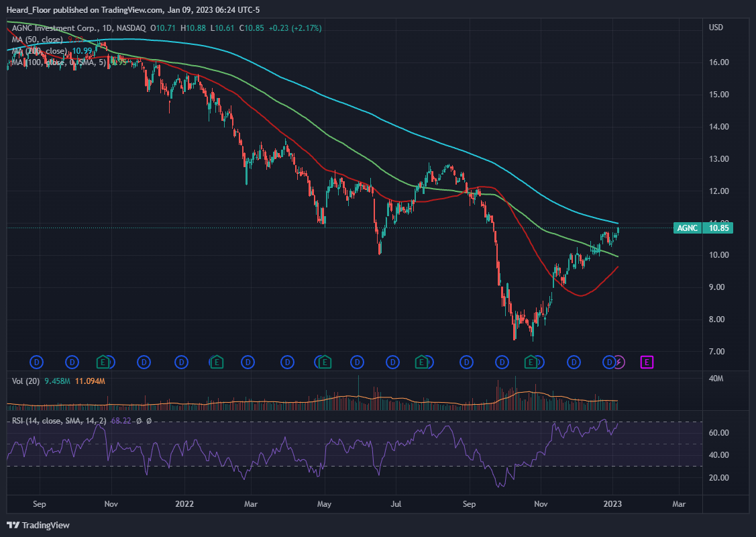
Task: Select the MA (100, close, SMA) indicator legend
Action: tap(59, 62)
